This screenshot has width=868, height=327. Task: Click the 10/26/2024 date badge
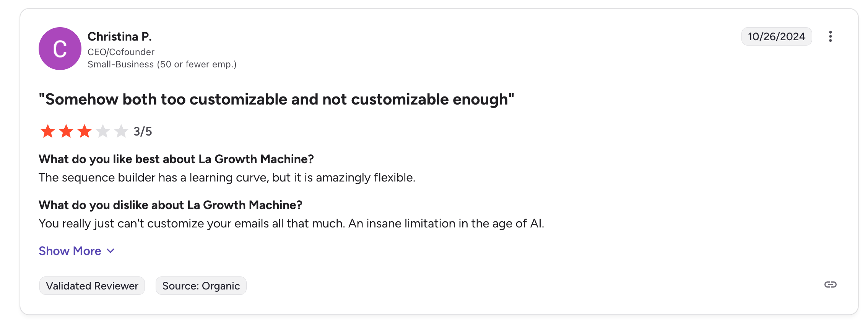[x=776, y=37]
